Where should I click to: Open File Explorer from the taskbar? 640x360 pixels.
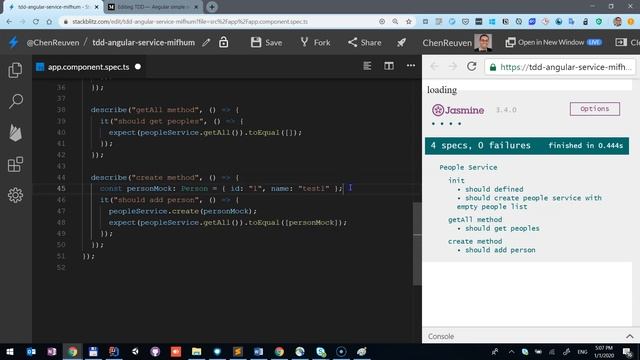tap(196, 351)
